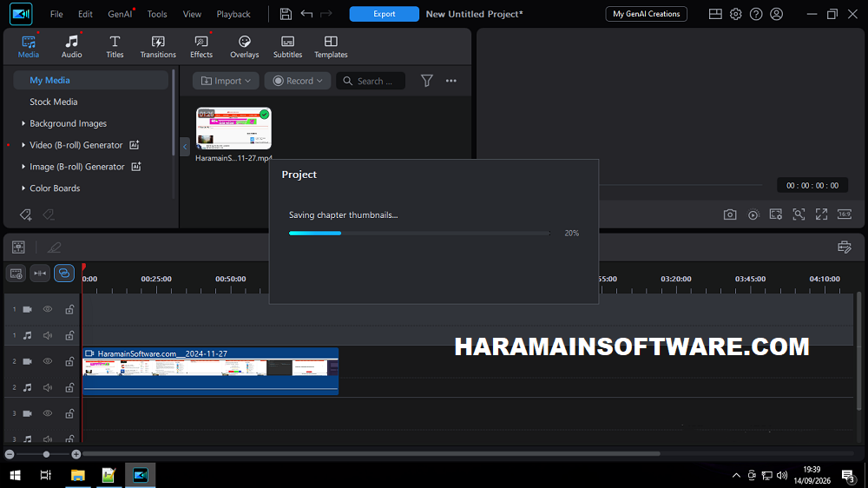Click the undo arrow icon

click(306, 14)
